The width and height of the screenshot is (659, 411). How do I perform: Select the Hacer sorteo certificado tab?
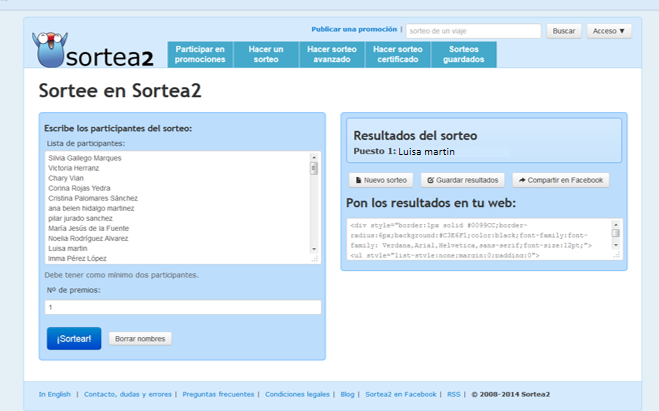[398, 54]
